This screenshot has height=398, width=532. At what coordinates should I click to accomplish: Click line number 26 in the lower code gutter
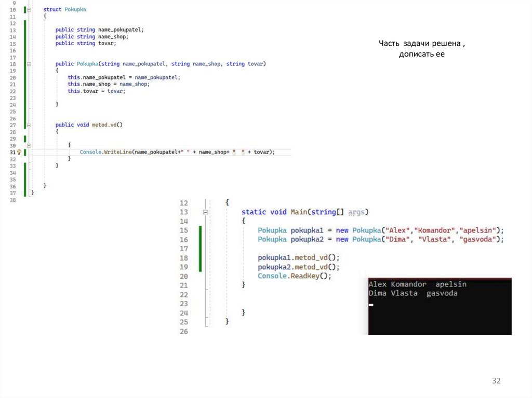click(x=184, y=331)
